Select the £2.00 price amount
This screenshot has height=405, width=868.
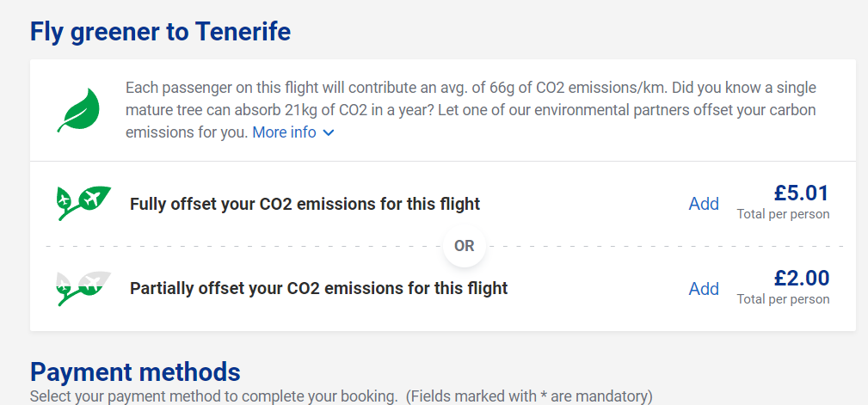pos(801,278)
